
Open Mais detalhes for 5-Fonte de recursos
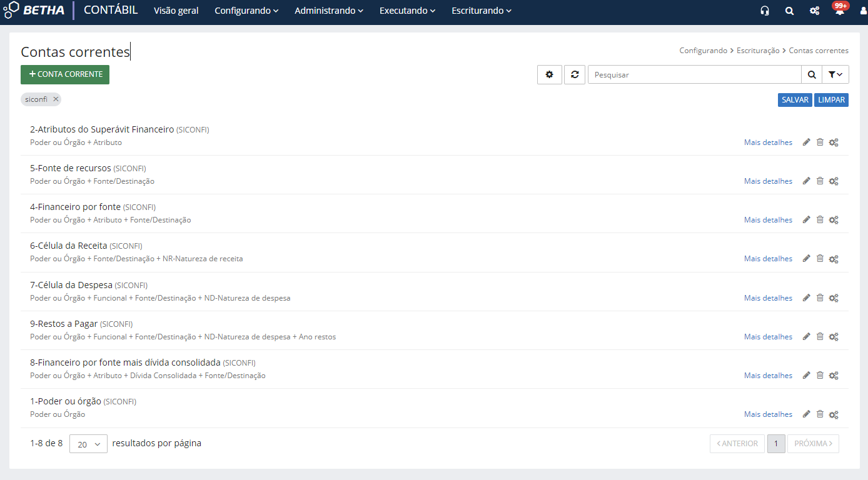pyautogui.click(x=768, y=181)
